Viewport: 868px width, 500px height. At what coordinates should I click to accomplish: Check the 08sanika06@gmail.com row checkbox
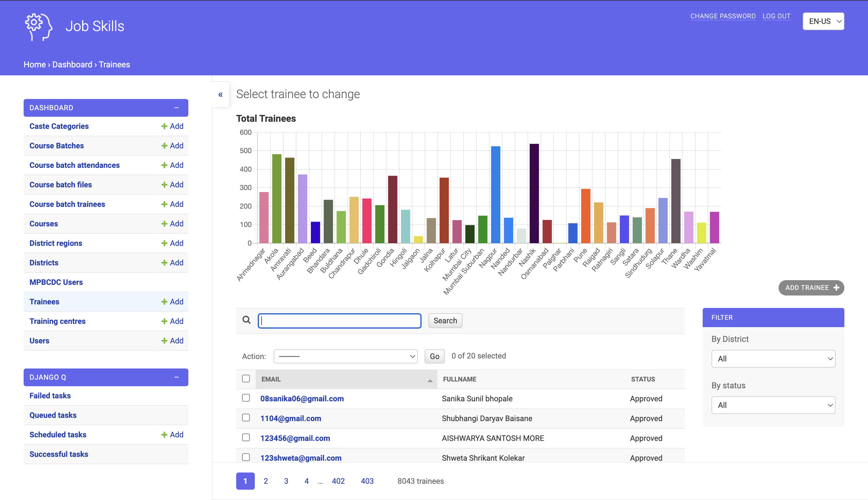[x=246, y=398]
